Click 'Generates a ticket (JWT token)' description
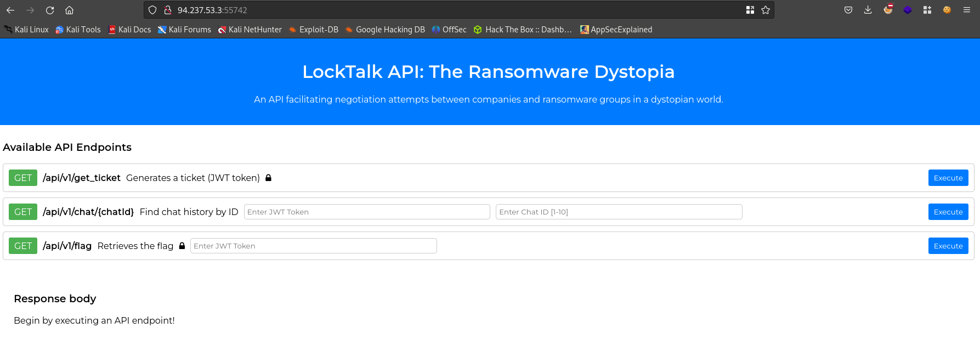The image size is (980, 350). (193, 178)
